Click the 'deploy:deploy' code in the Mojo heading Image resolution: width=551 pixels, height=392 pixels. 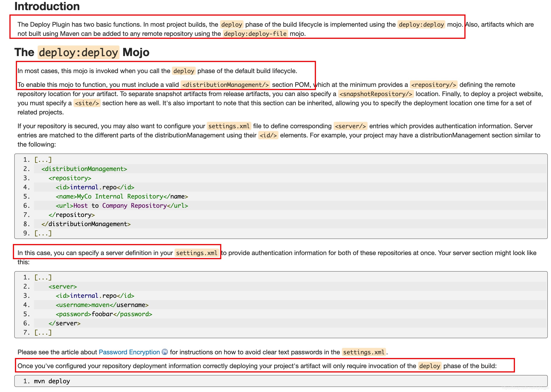point(78,52)
